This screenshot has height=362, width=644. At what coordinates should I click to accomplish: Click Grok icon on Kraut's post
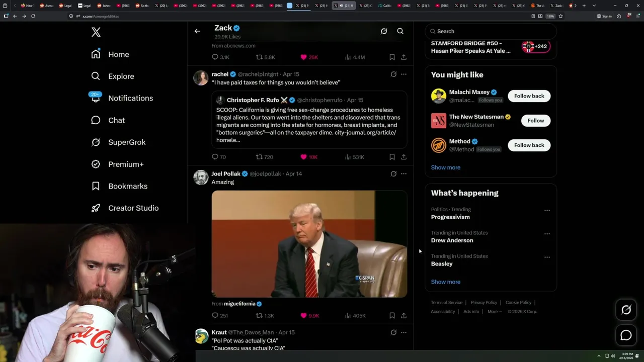click(393, 332)
